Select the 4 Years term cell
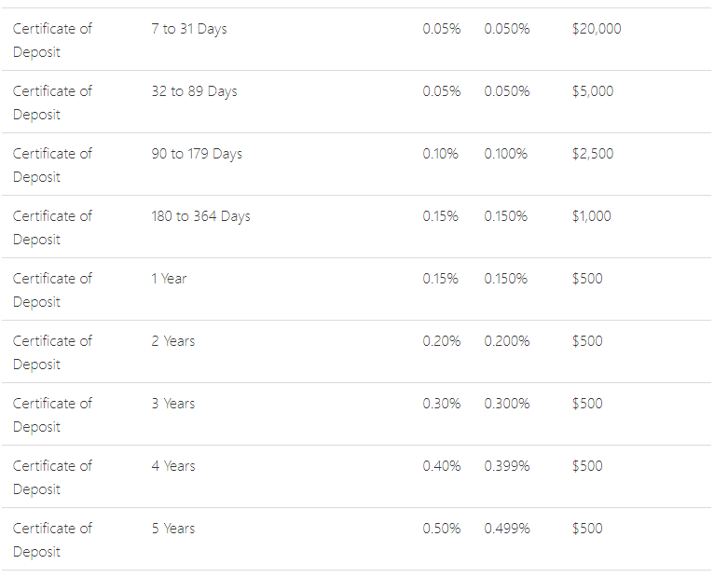The image size is (728, 578). 173,466
